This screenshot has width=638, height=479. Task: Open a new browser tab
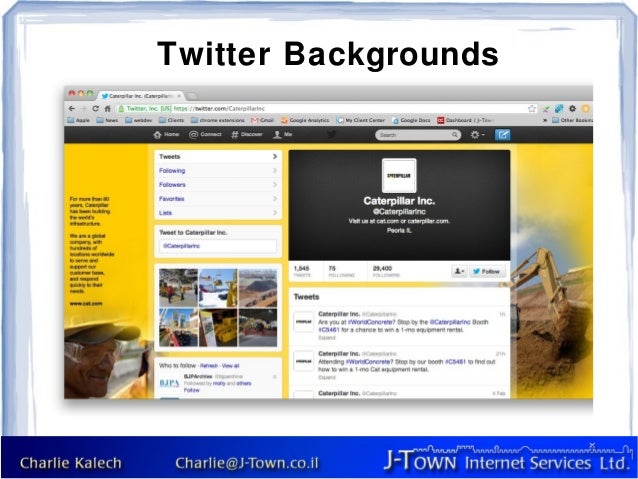[192, 96]
